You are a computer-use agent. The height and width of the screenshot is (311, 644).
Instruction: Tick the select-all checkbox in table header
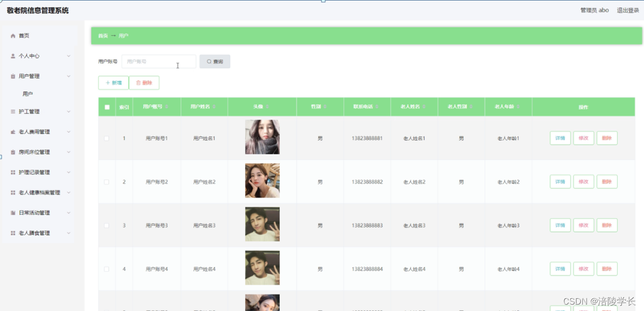107,107
